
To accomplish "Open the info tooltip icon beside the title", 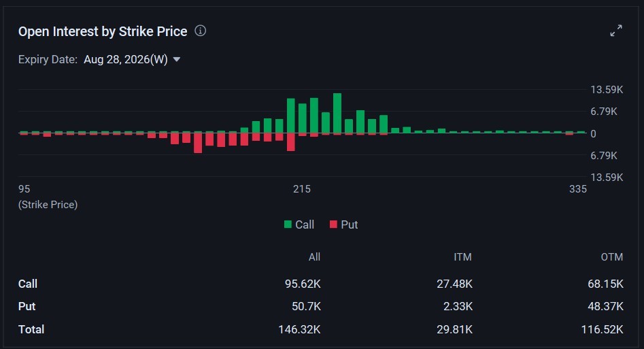I will (x=201, y=31).
